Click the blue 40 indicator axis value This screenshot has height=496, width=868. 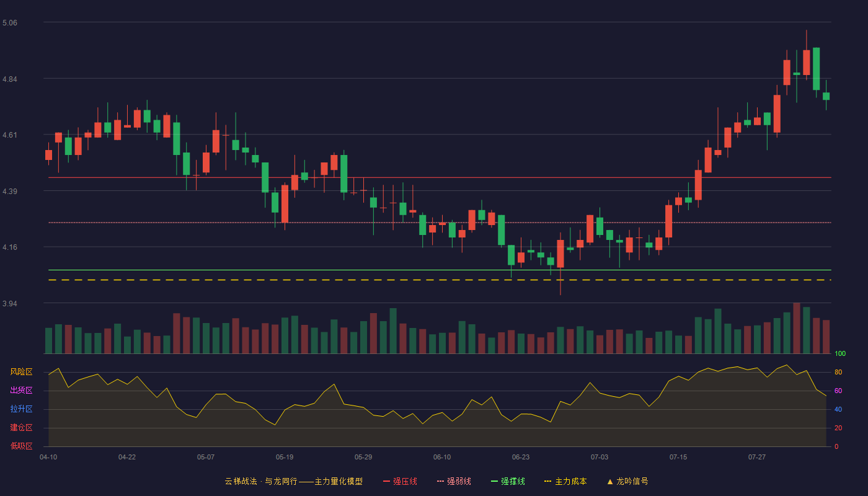[838, 409]
